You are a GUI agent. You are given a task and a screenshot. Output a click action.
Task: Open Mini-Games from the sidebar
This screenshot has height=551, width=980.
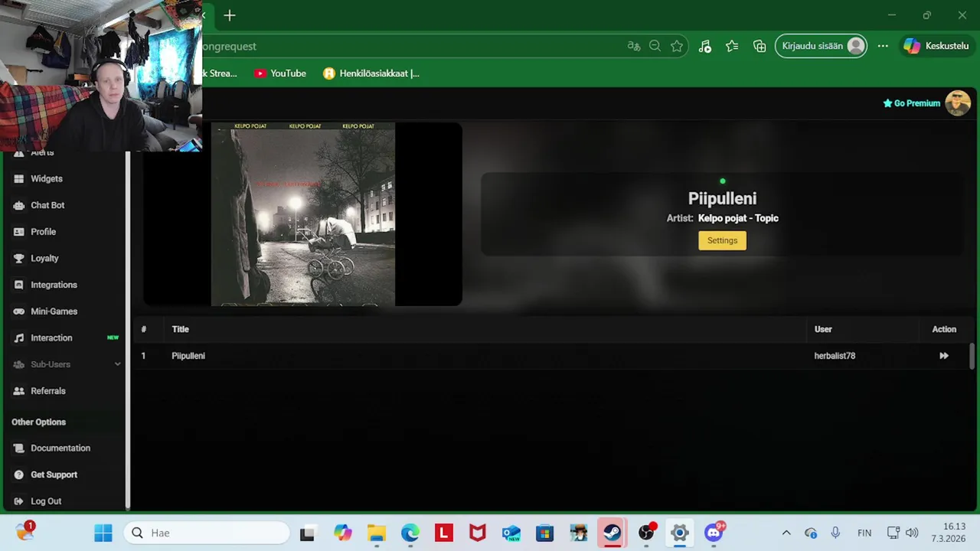point(54,311)
